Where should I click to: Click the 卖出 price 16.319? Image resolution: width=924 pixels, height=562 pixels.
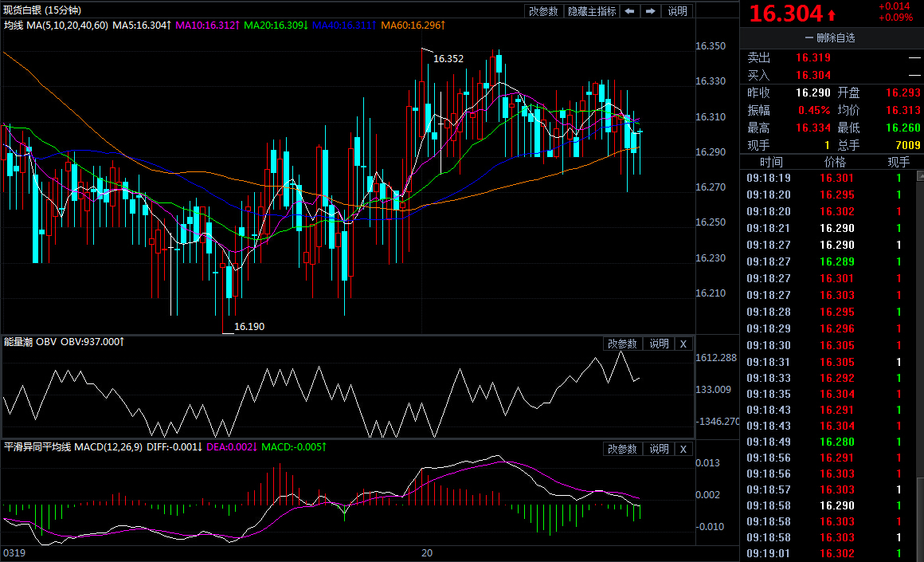point(813,57)
